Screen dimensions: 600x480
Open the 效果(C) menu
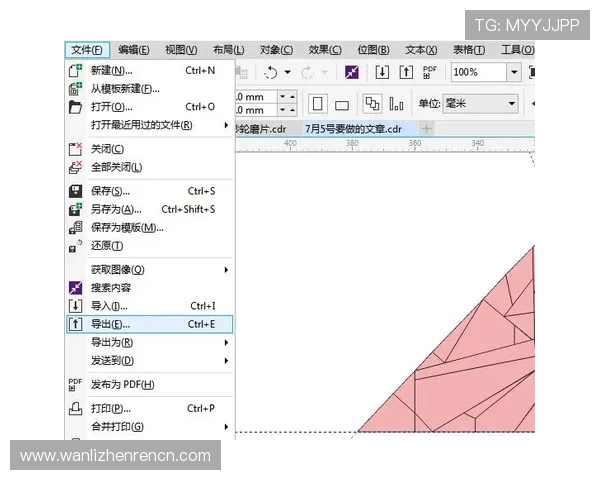pyautogui.click(x=324, y=50)
